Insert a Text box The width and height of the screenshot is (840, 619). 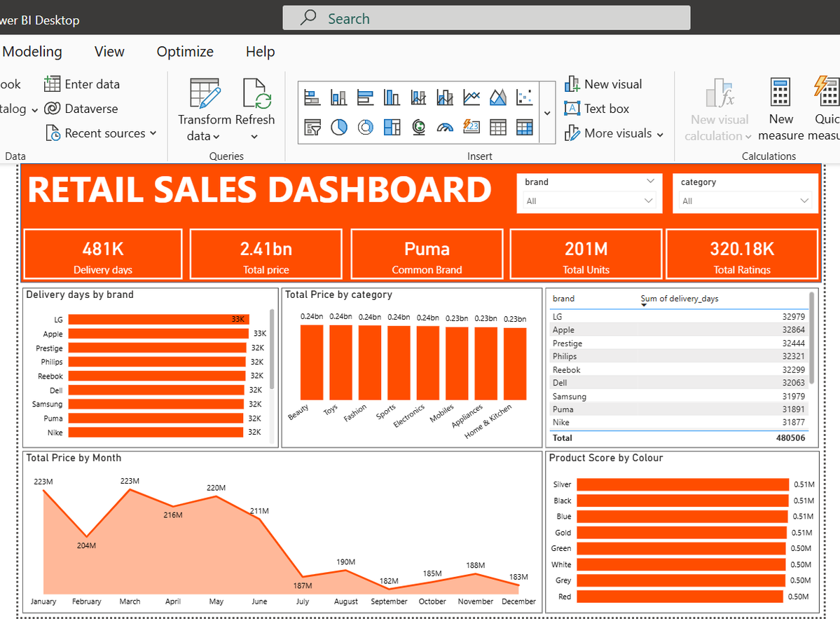point(597,108)
